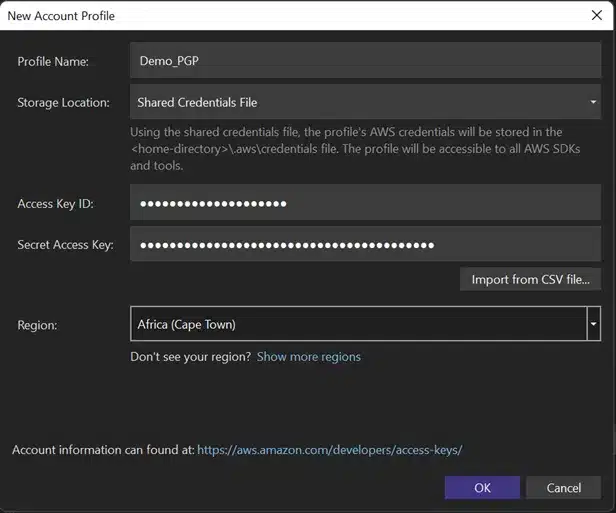Image resolution: width=616 pixels, height=513 pixels.
Task: Click the 'Storage Location:' label
Action: pos(64,103)
